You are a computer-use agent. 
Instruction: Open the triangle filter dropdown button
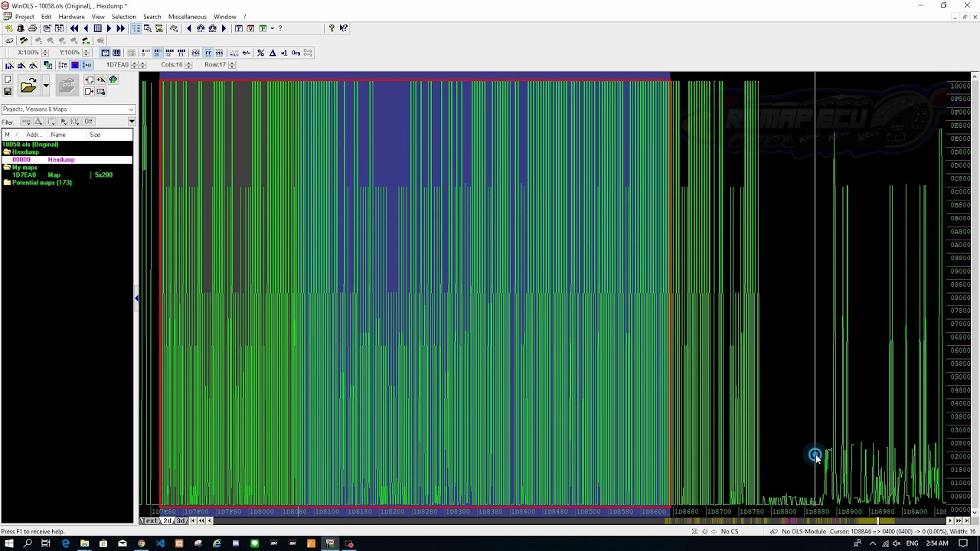[x=38, y=122]
